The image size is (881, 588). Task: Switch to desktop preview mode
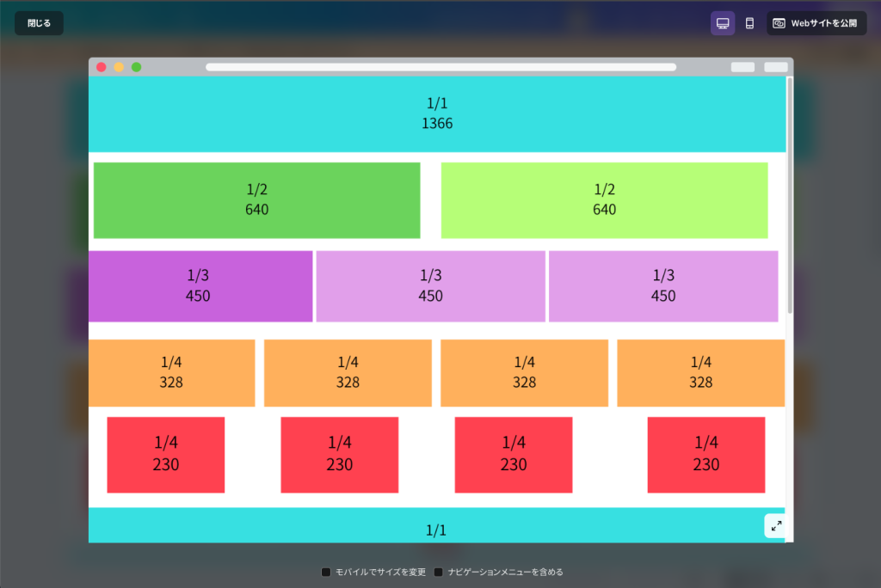723,23
